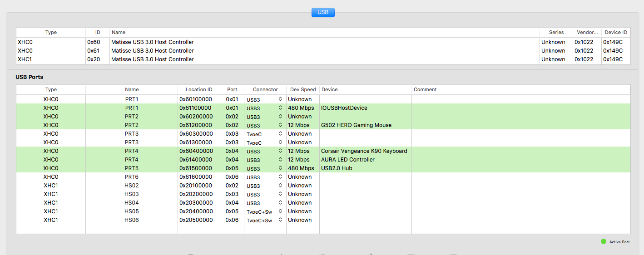644x255 pixels.
Task: Select the IOUSBHostDevice port row
Action: (x=344, y=108)
